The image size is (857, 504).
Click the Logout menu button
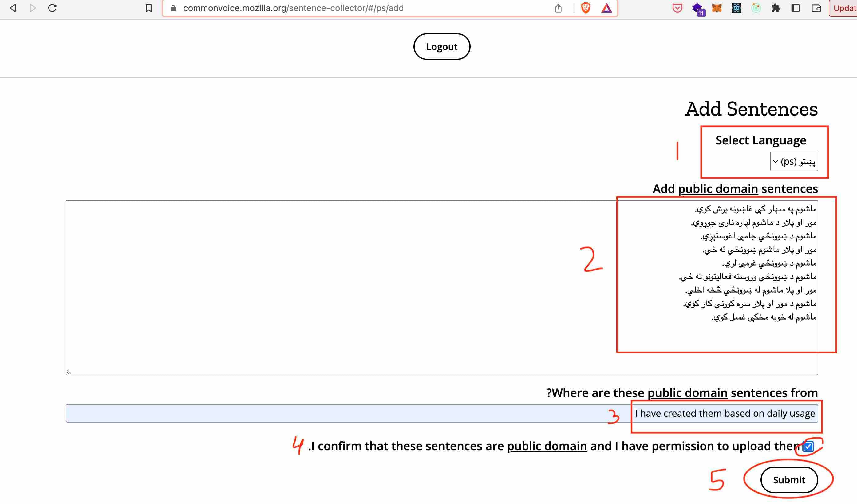(x=442, y=46)
